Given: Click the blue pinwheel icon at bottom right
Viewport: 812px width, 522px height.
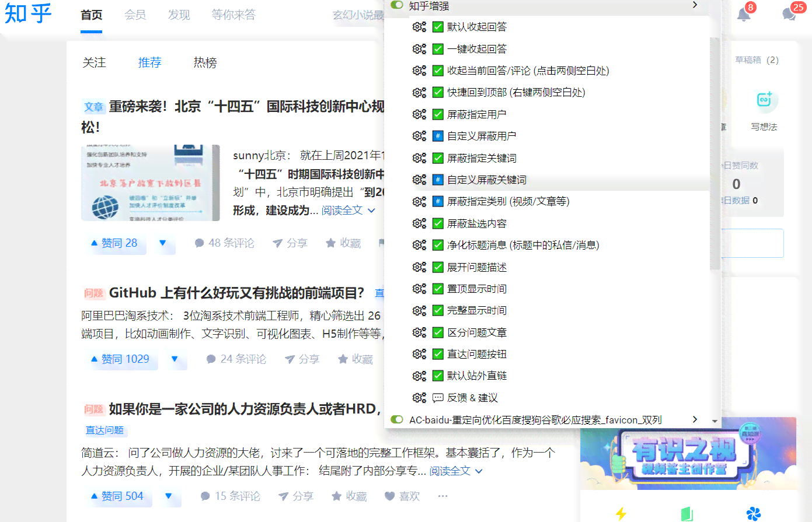Looking at the screenshot, I should (753, 513).
